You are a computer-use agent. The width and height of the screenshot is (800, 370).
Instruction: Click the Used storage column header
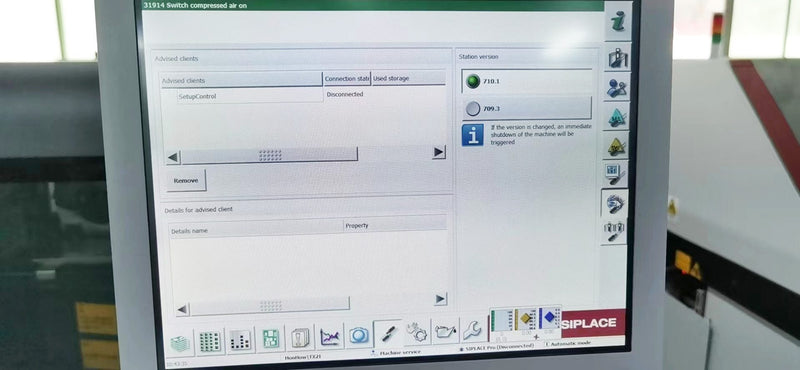tap(409, 78)
